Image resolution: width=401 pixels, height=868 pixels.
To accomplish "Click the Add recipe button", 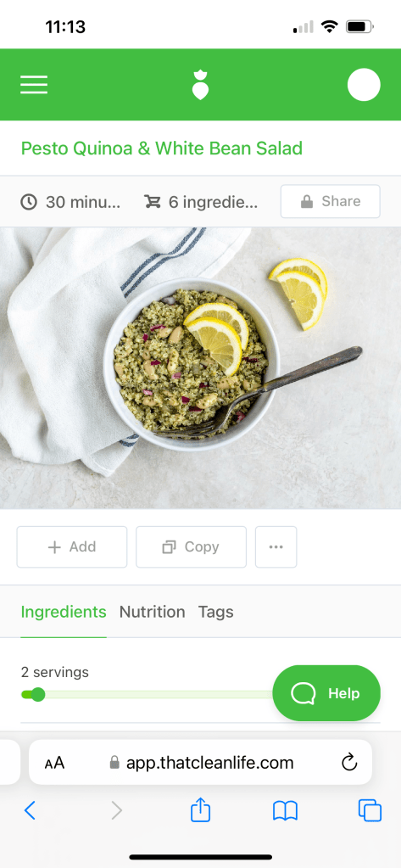I will click(x=72, y=547).
